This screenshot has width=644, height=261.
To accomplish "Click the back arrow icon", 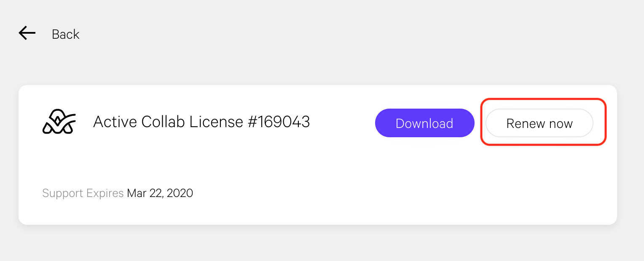I will (x=27, y=33).
